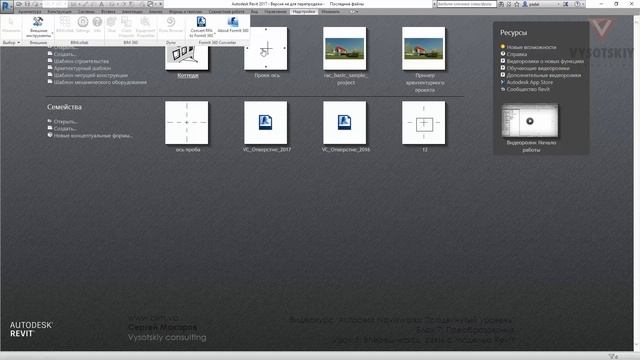Open the Проек ось recent project thumbnail
Viewport: 640px width, 360px height.
pyautogui.click(x=266, y=49)
